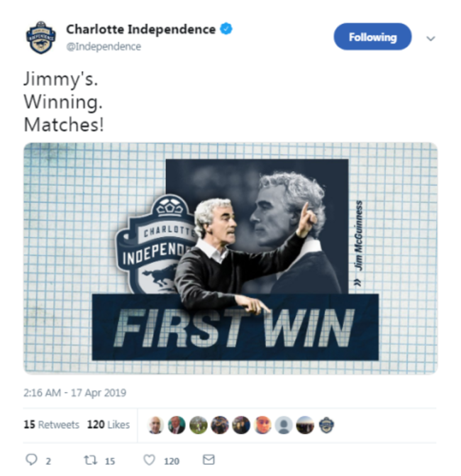The width and height of the screenshot is (461, 476).
Task: Open first liker's avatar in the row
Action: [155, 425]
